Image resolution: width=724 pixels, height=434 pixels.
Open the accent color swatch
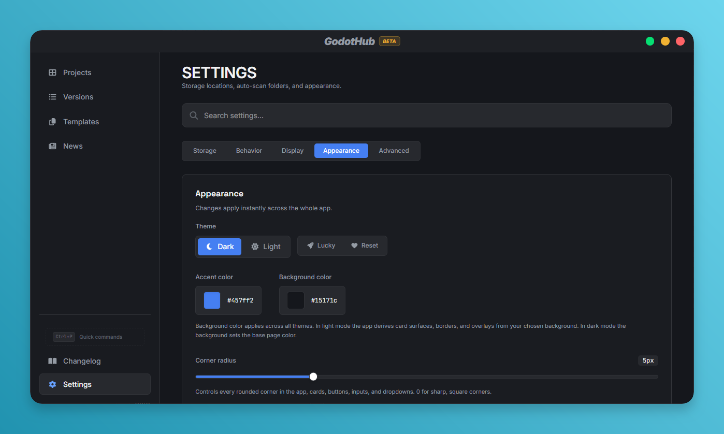[x=212, y=301]
